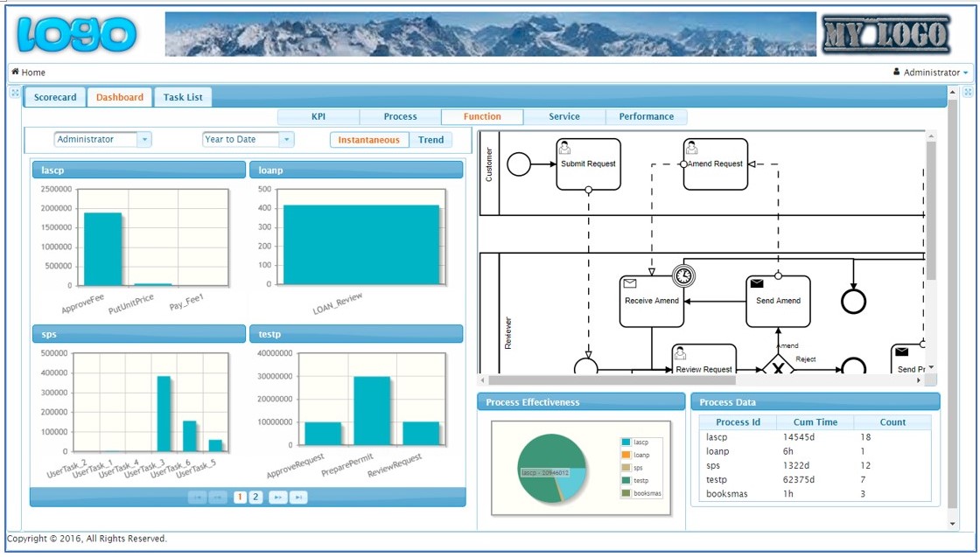980x557 pixels.
Task: Select page 1 in chart paginator
Action: [x=240, y=497]
